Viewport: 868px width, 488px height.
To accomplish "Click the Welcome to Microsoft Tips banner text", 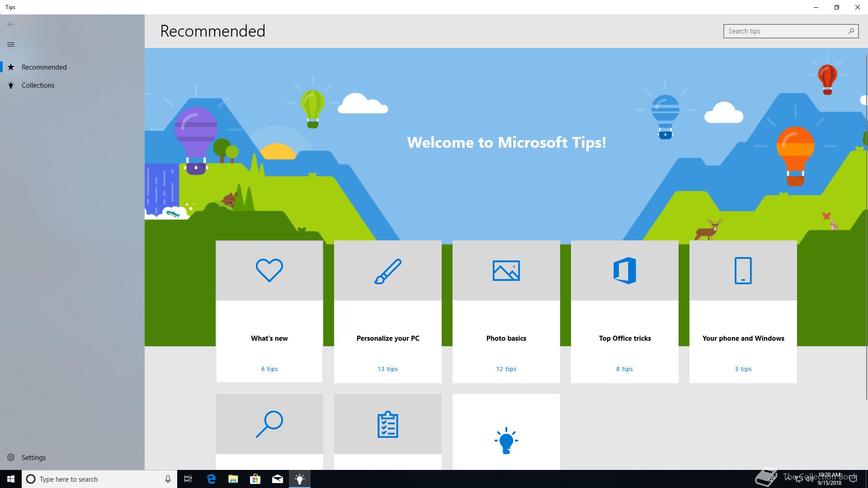I will tap(506, 142).
